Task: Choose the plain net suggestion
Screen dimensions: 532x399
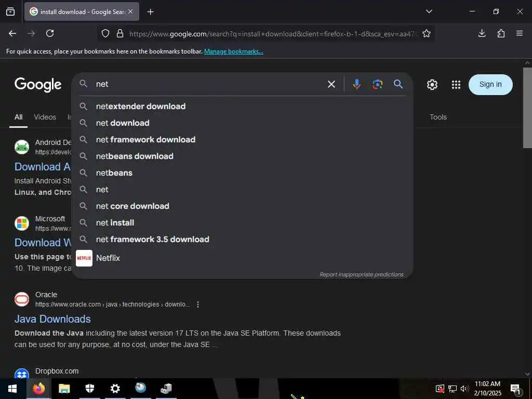Action: click(x=243, y=189)
